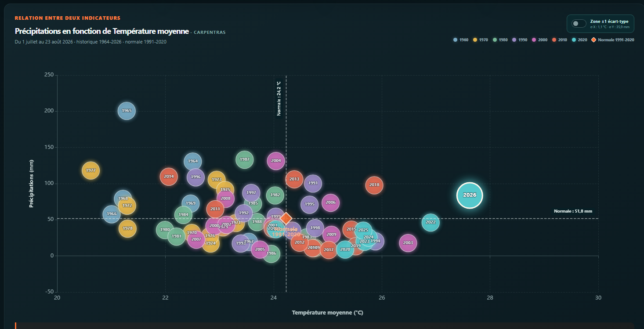Select the 1991 bubble
Viewport: 644px width, 329px height.
pos(313,183)
